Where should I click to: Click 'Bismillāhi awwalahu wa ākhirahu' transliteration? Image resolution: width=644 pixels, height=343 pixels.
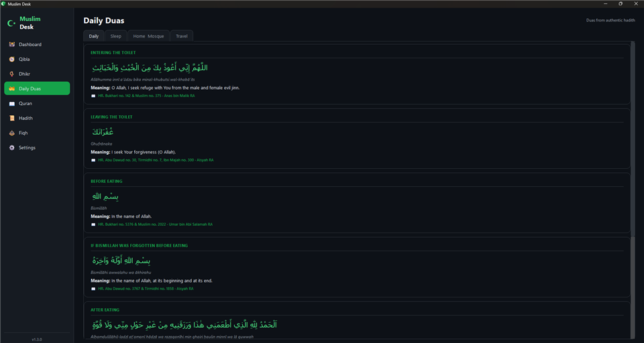pyautogui.click(x=121, y=273)
